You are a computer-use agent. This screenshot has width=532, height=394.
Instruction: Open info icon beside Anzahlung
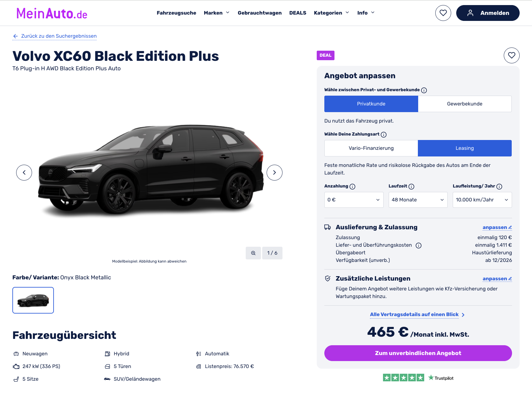[352, 187]
